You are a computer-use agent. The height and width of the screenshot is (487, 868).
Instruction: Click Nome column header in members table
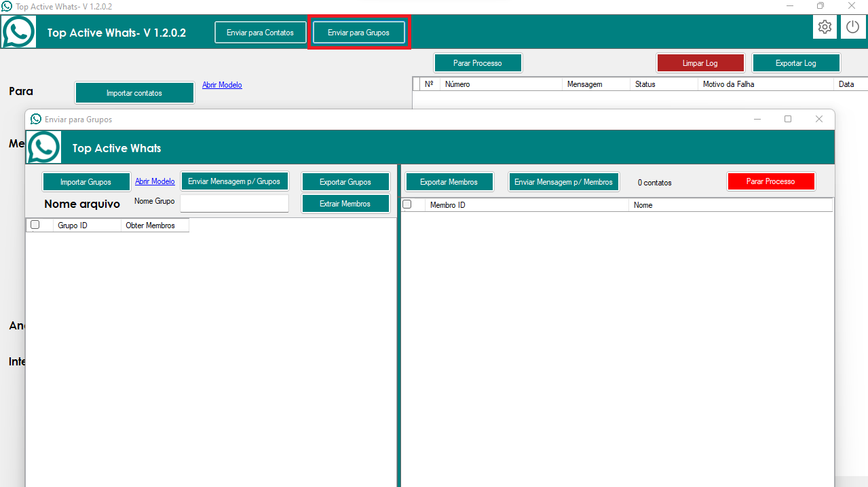pos(730,205)
